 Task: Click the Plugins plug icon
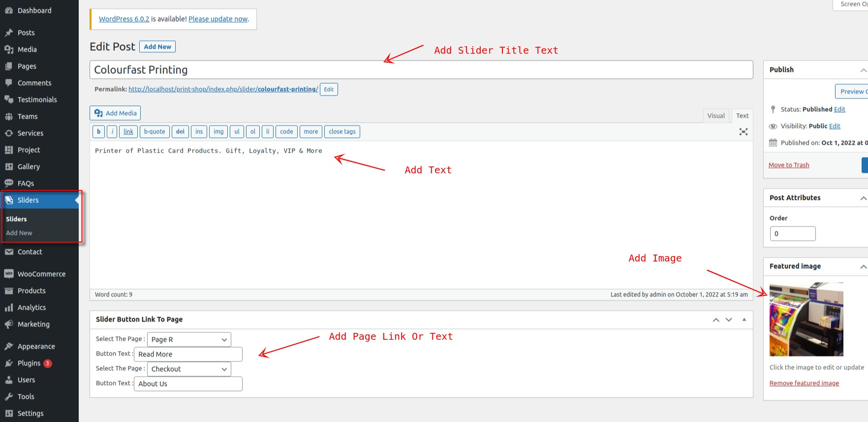coord(9,363)
